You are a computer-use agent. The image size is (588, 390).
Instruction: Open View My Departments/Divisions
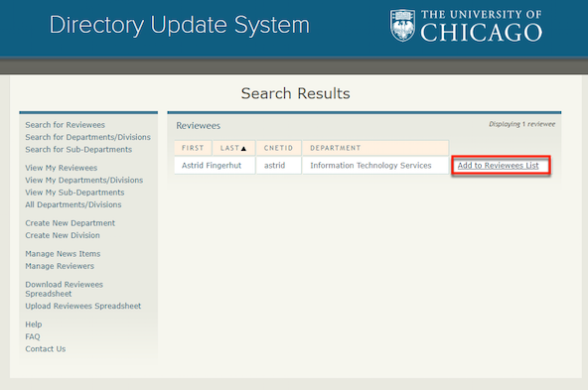(84, 181)
